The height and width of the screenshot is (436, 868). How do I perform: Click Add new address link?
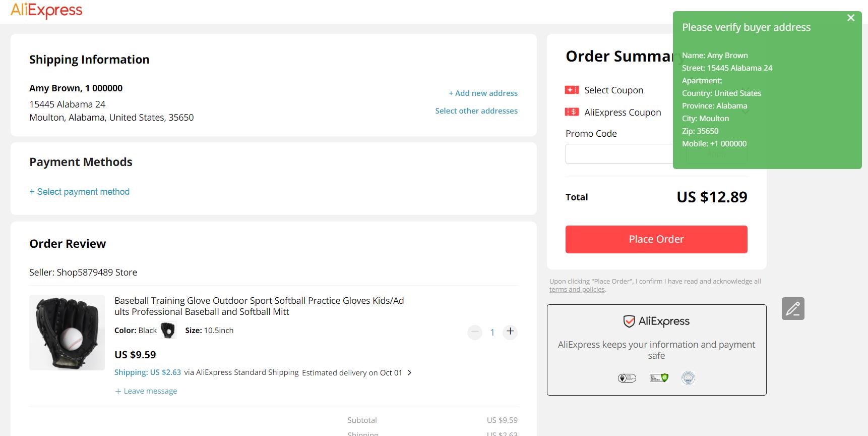[x=483, y=93]
